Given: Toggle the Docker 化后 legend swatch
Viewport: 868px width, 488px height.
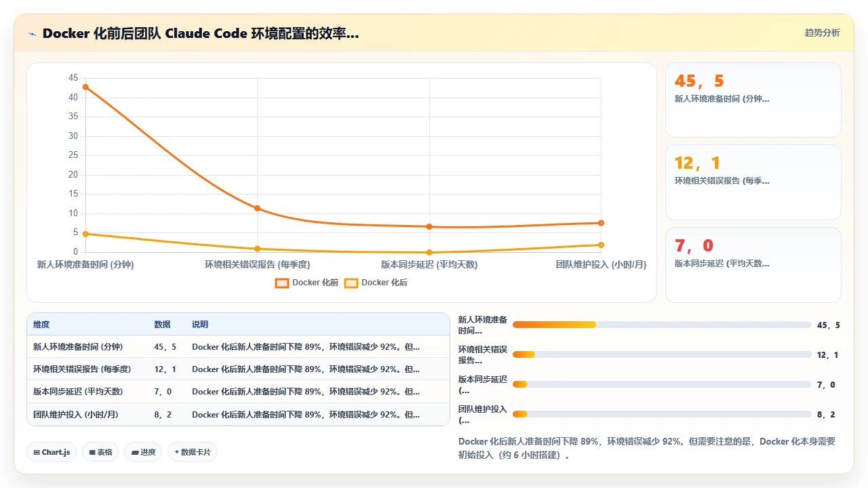Looking at the screenshot, I should tap(351, 283).
